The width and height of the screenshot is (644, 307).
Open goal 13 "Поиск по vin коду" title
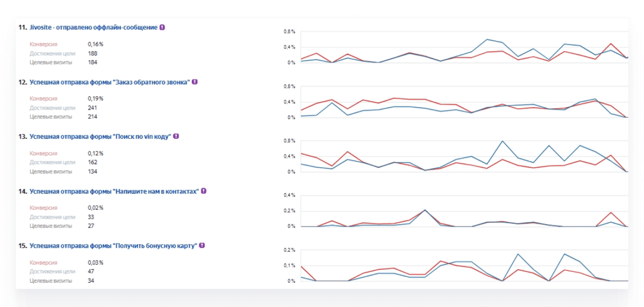(x=100, y=136)
